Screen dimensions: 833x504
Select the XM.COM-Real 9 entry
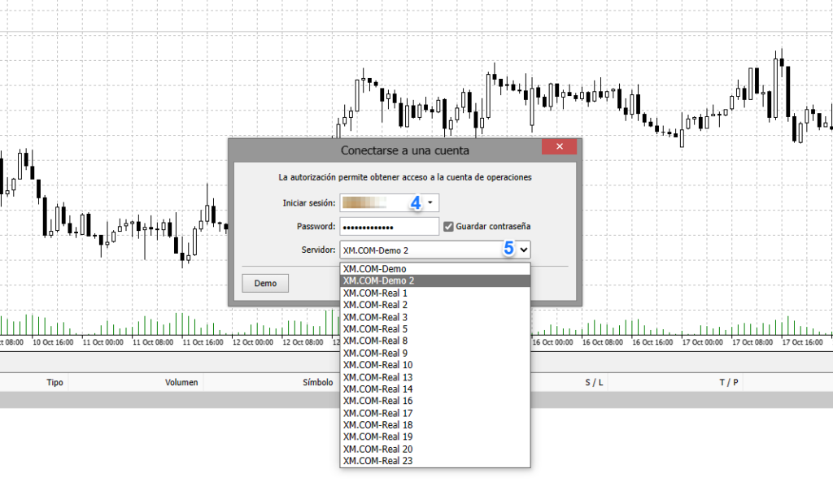[x=435, y=353]
